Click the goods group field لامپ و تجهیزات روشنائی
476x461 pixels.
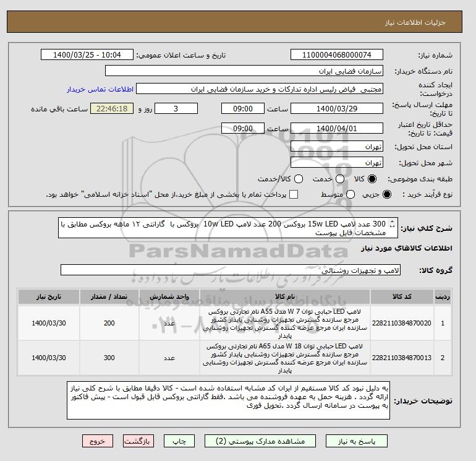[231, 270]
